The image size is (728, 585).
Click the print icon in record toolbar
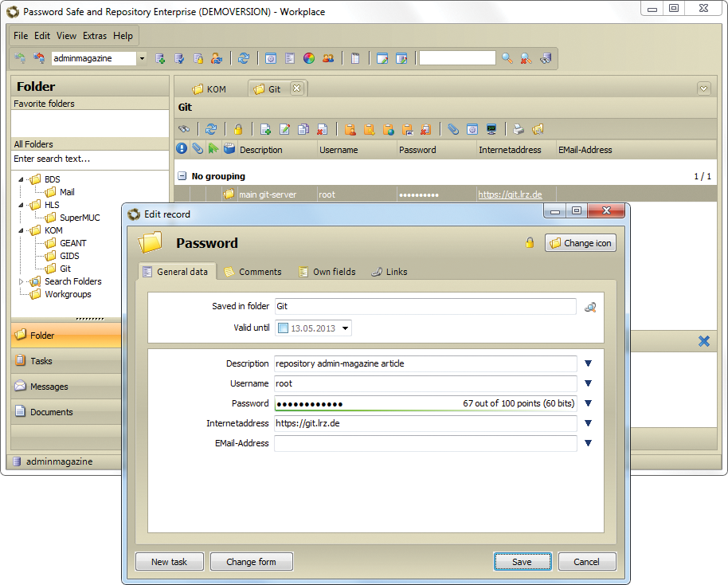(519, 128)
